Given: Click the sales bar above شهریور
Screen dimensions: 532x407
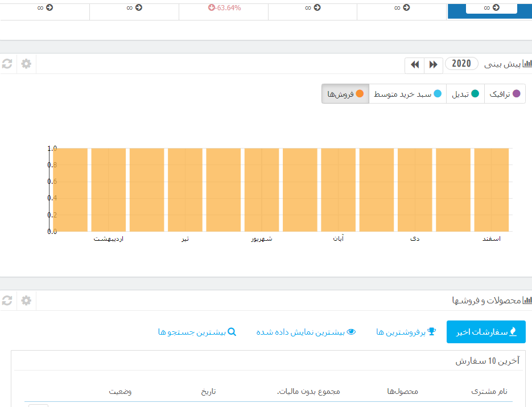Looking at the screenshot, I should 262,190.
